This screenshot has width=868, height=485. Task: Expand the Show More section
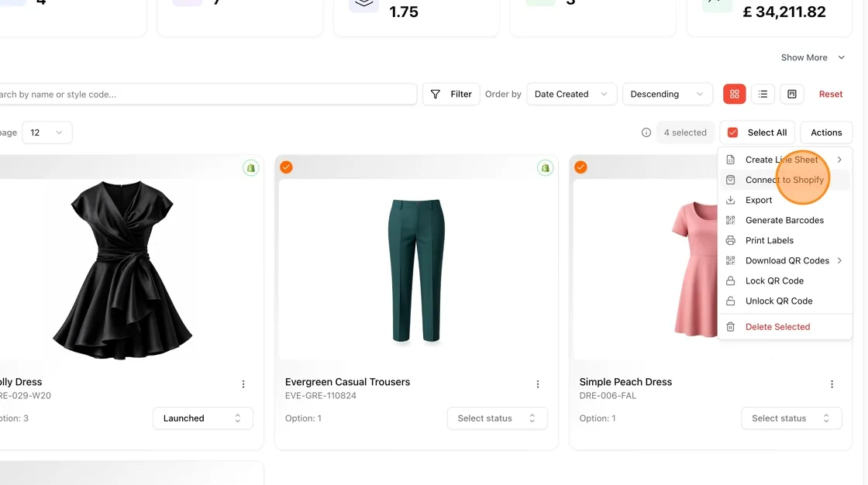pos(813,57)
